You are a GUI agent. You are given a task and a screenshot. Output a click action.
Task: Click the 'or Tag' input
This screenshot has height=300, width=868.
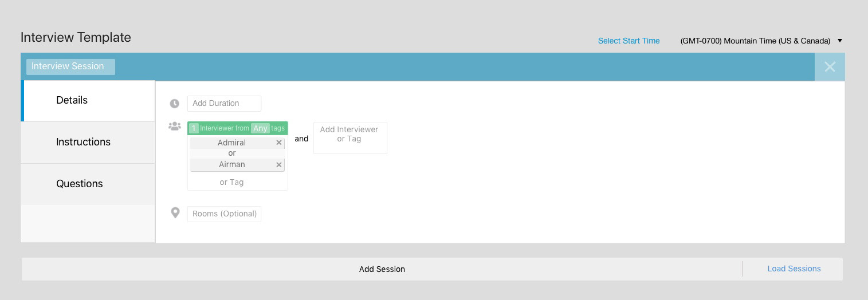pos(232,182)
